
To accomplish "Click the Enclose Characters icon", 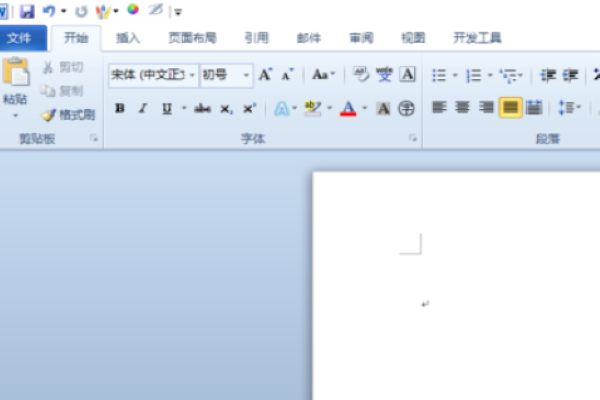I will (406, 109).
